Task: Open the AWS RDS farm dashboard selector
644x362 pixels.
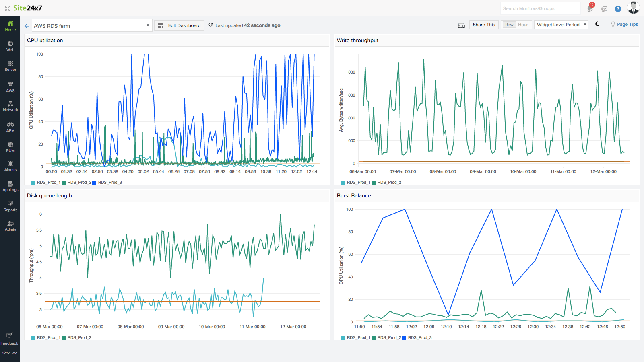Action: point(92,25)
